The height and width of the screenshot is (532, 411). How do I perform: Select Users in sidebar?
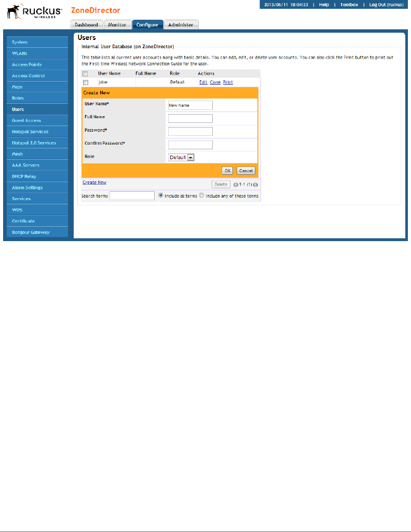37,109
